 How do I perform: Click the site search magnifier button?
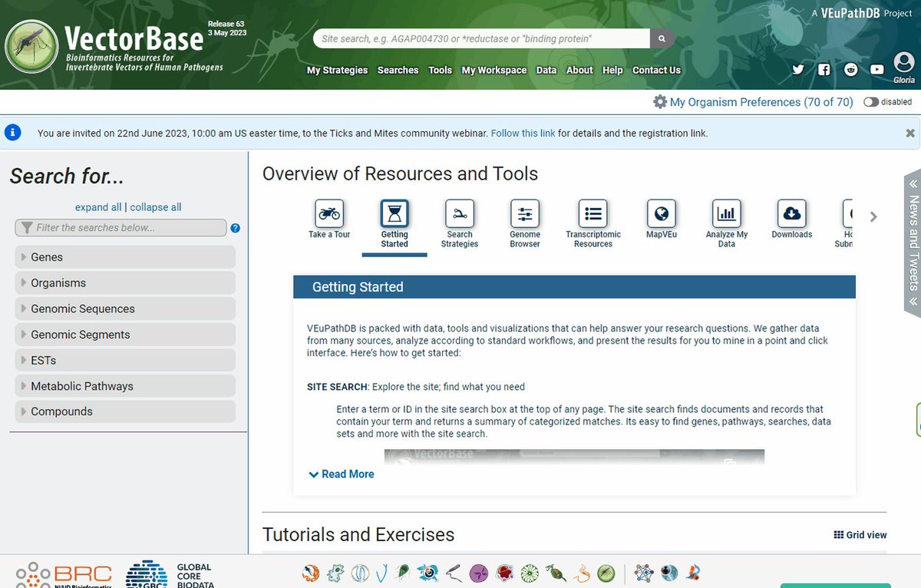tap(662, 38)
